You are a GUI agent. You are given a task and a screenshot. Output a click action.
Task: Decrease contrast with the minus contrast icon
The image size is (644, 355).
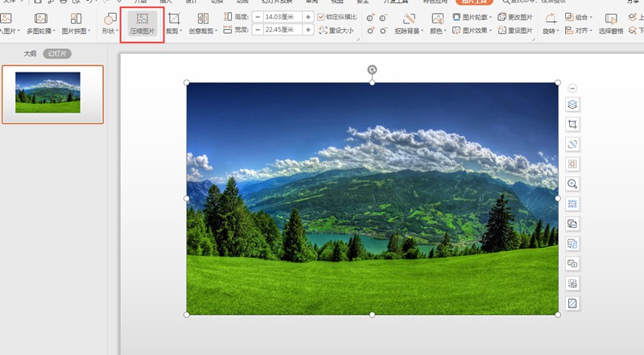[x=383, y=18]
